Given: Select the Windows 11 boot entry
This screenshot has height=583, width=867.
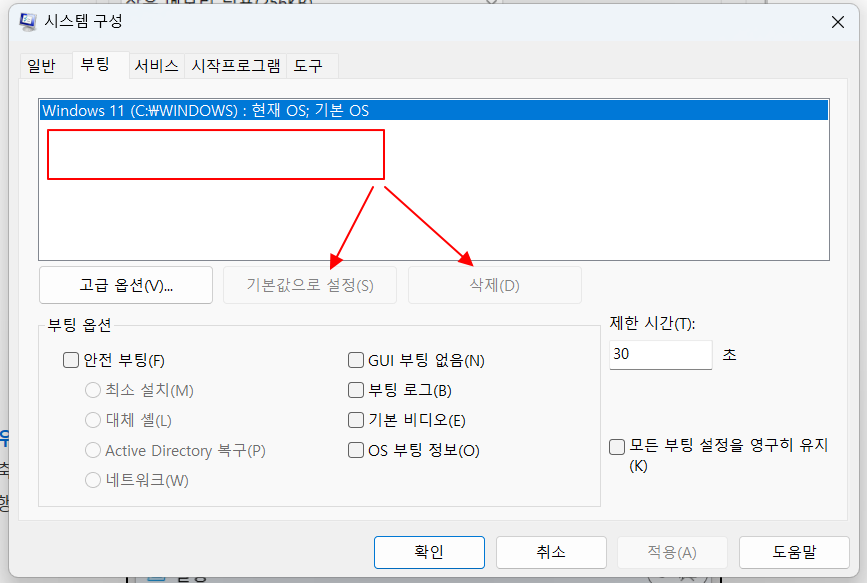Looking at the screenshot, I should [x=434, y=110].
